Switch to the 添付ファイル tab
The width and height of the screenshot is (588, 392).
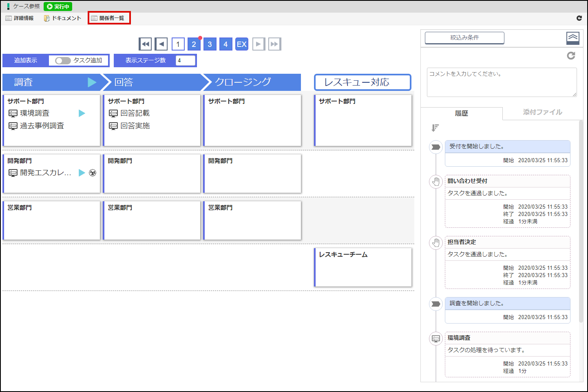pyautogui.click(x=542, y=112)
